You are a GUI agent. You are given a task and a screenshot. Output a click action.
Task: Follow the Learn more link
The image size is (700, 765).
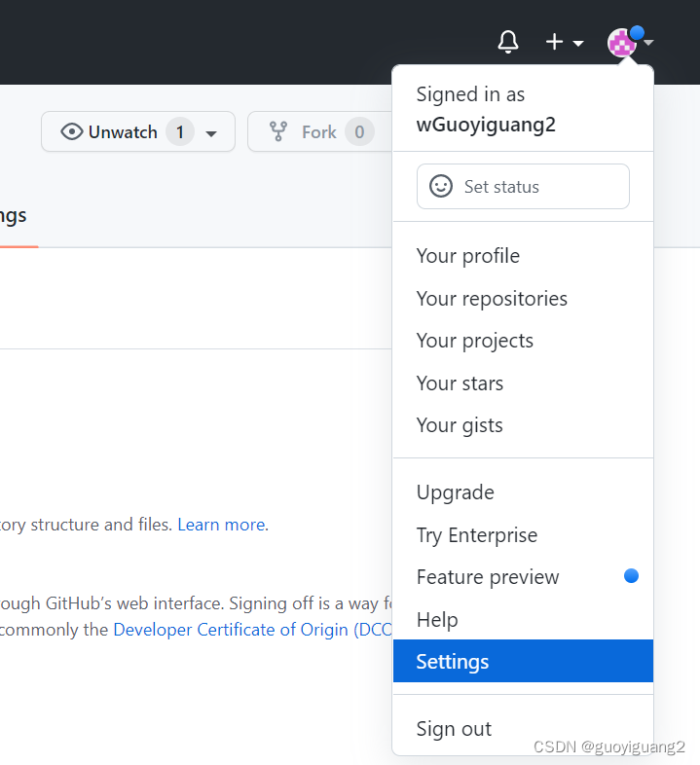pos(222,525)
